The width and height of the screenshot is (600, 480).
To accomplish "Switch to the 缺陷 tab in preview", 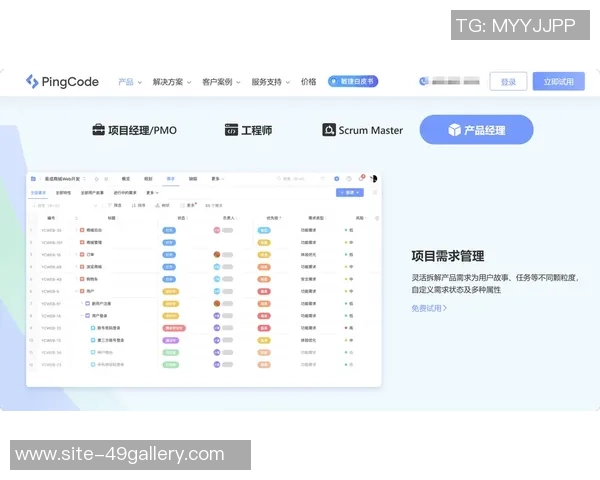I will click(x=193, y=179).
